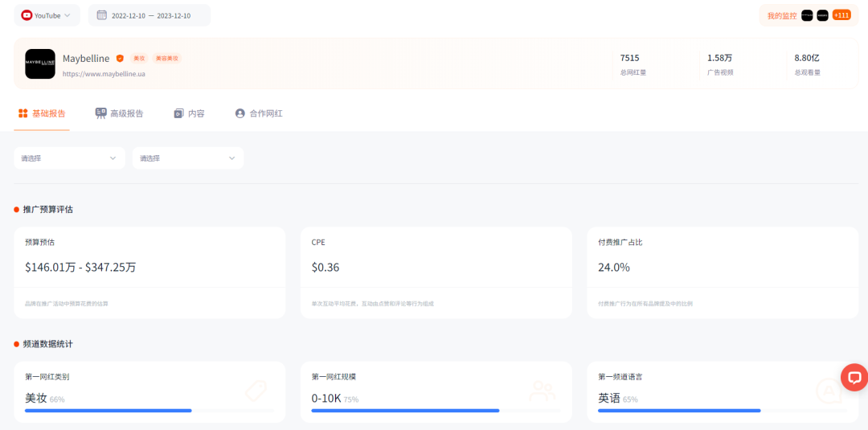Switch to the 高级报告 tab
Image resolution: width=868 pixels, height=430 pixels.
tap(120, 113)
